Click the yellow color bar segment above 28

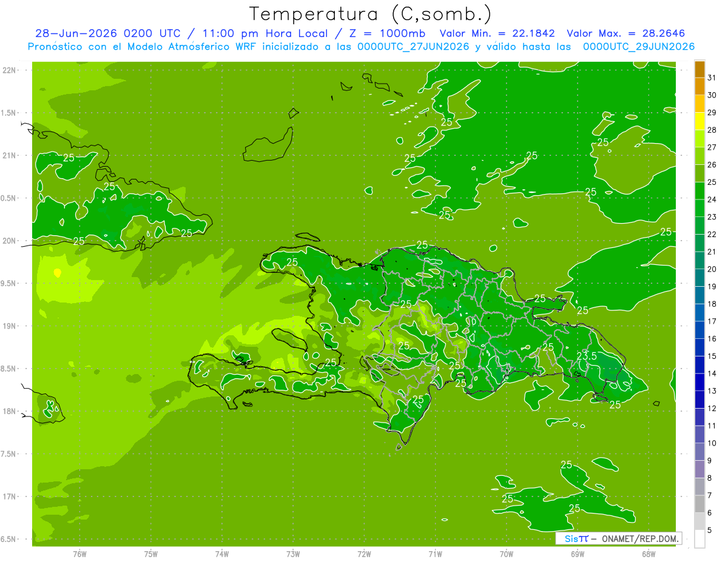click(x=699, y=122)
